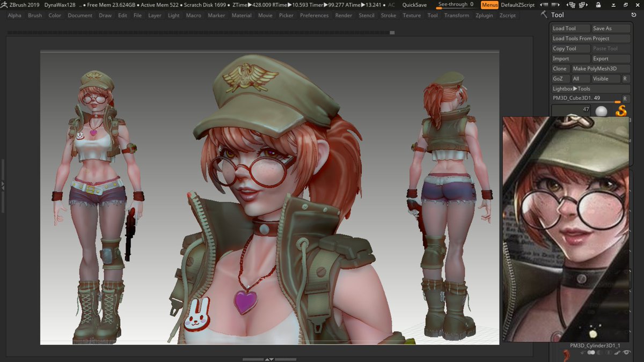644x362 pixels.
Task: Open the Marker menu
Action: tap(216, 16)
